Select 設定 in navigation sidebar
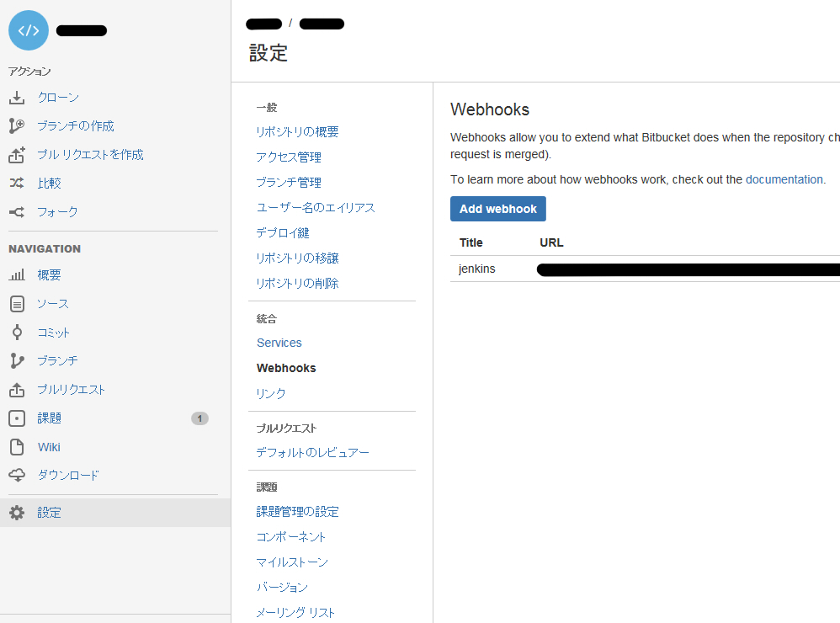Screen dimensions: 840x623 click(50, 513)
